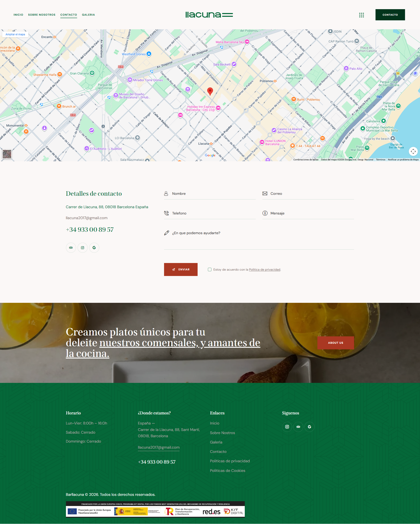The image size is (420, 524).
Task: Open Google icon under Detalles de contacto
Action: 94,248
